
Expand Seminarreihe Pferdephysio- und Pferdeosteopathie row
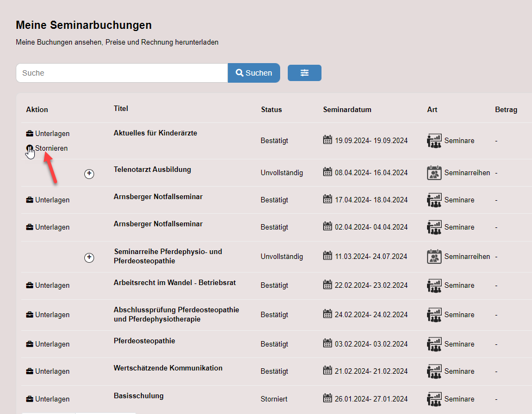(89, 258)
